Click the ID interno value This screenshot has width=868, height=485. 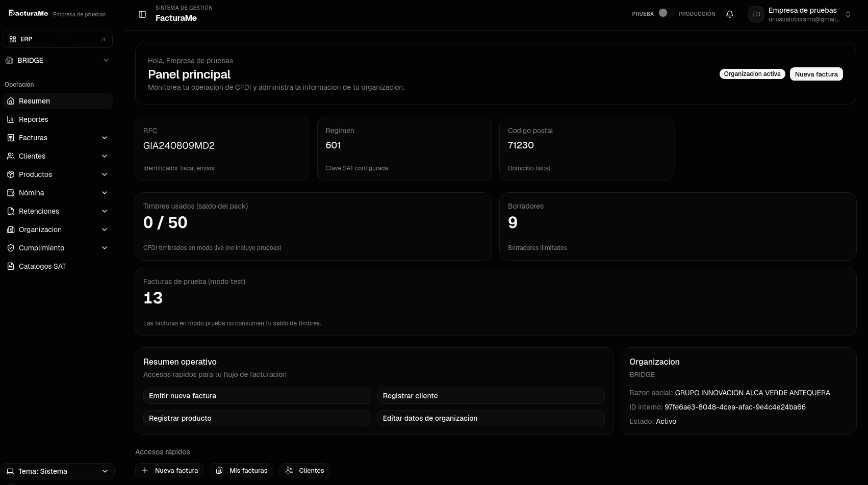click(x=735, y=407)
